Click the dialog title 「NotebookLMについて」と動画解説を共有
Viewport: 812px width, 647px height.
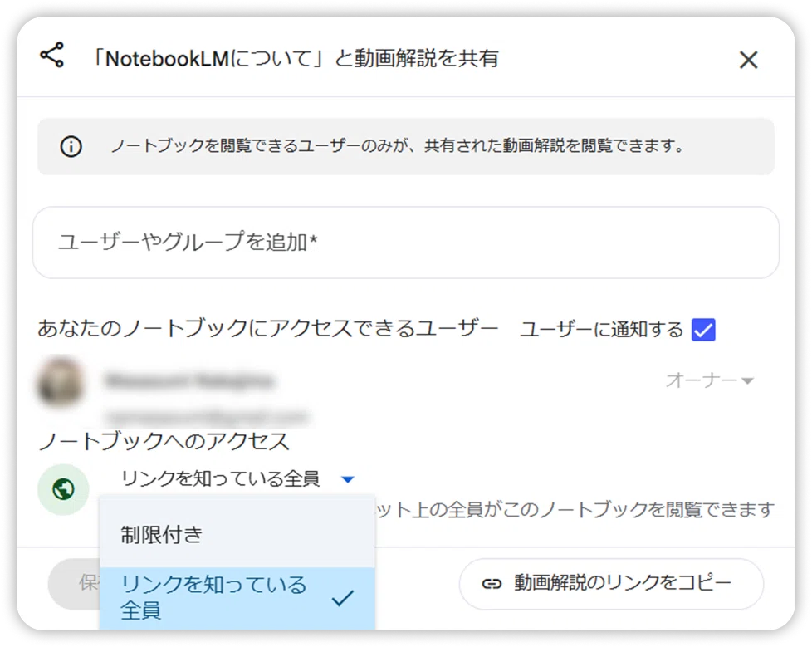coord(295,58)
